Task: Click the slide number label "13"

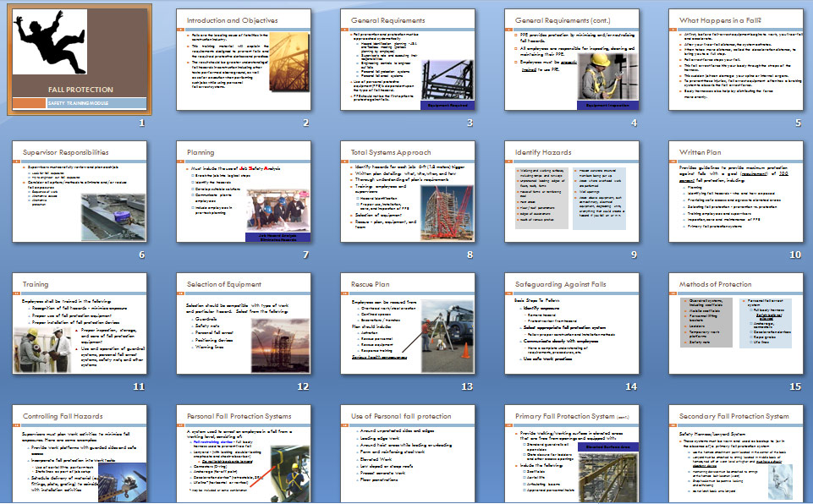Action: [x=467, y=386]
